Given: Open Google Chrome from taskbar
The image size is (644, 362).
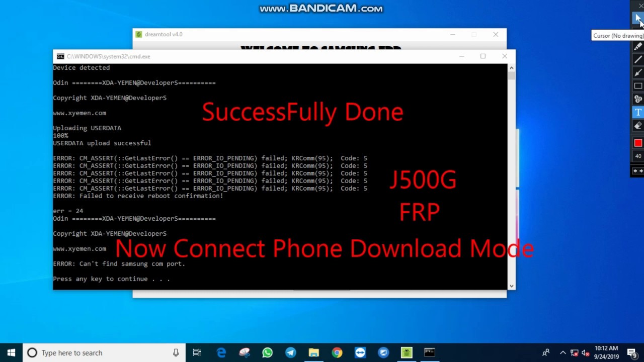Looking at the screenshot, I should click(337, 353).
